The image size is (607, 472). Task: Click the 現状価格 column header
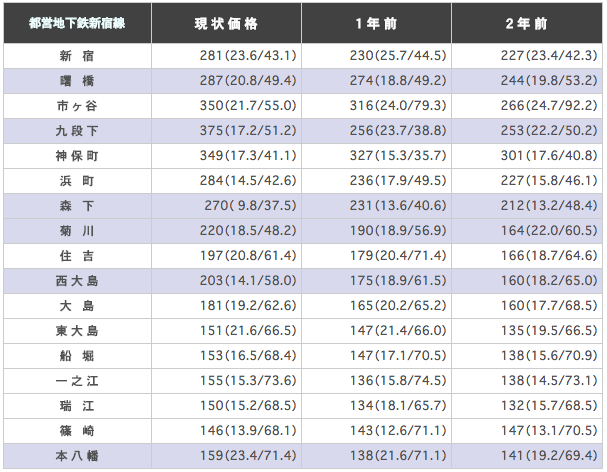(226, 23)
